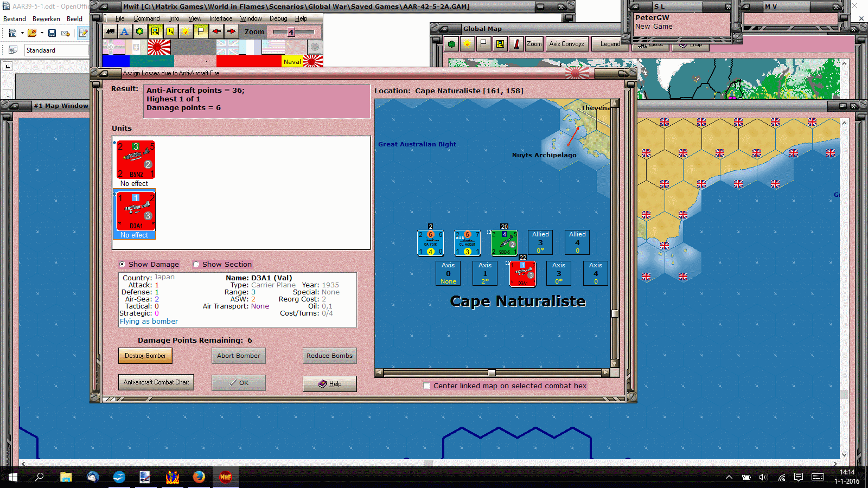Click the Standaard style box in OpenOffice
The width and height of the screenshot is (868, 488).
click(56, 50)
